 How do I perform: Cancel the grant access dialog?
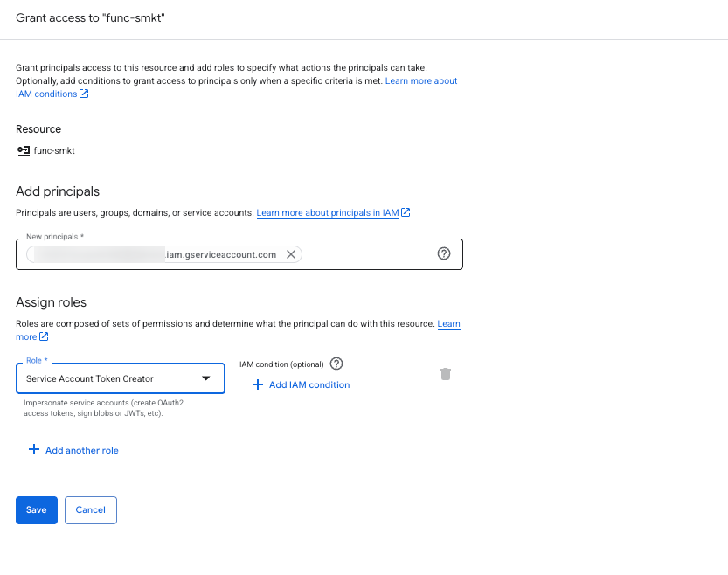91,510
